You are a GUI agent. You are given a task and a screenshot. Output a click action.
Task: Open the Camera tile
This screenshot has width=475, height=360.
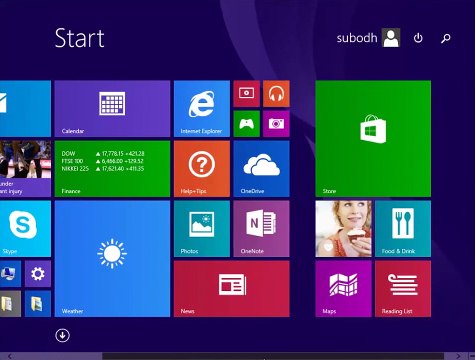(x=276, y=124)
